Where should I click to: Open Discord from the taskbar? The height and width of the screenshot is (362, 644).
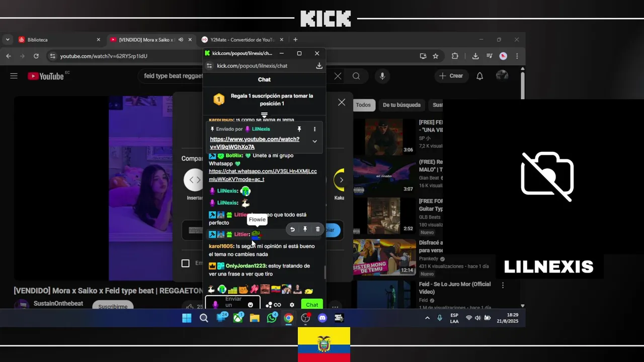[323, 318]
